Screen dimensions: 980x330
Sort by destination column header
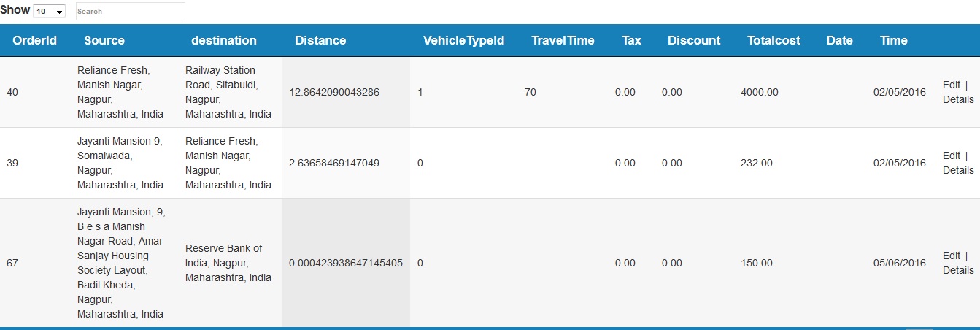224,41
